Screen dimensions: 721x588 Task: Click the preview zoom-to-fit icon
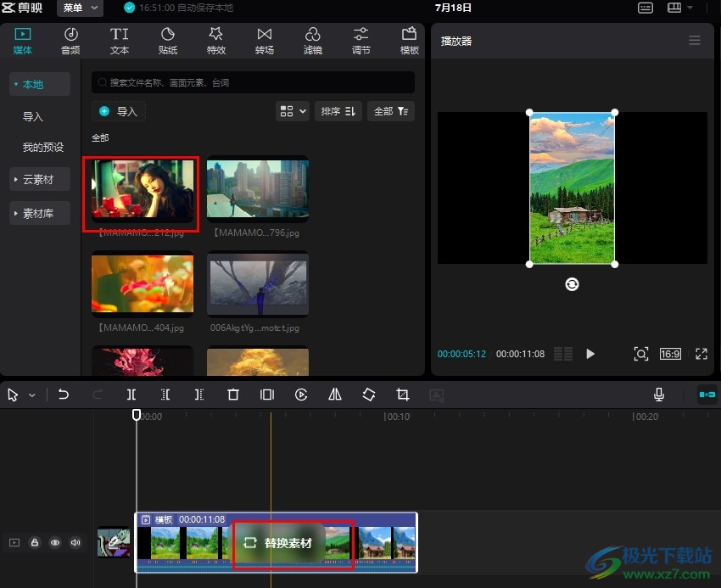pos(641,354)
